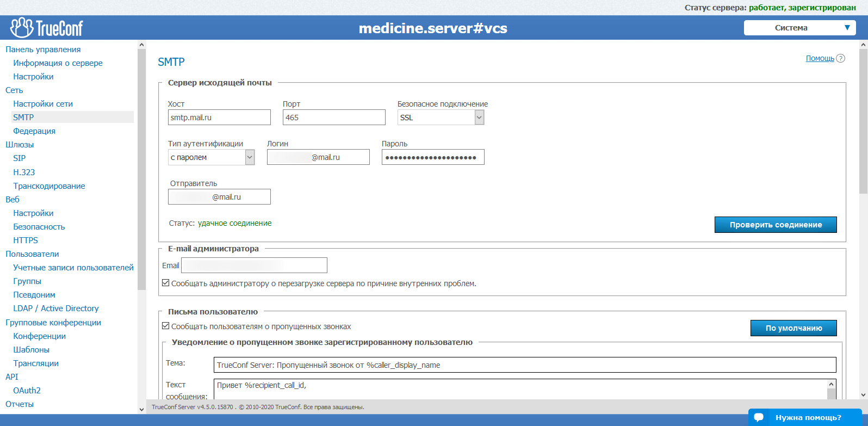Viewport: 868px width, 426px height.
Task: Open Группы page
Action: point(27,281)
